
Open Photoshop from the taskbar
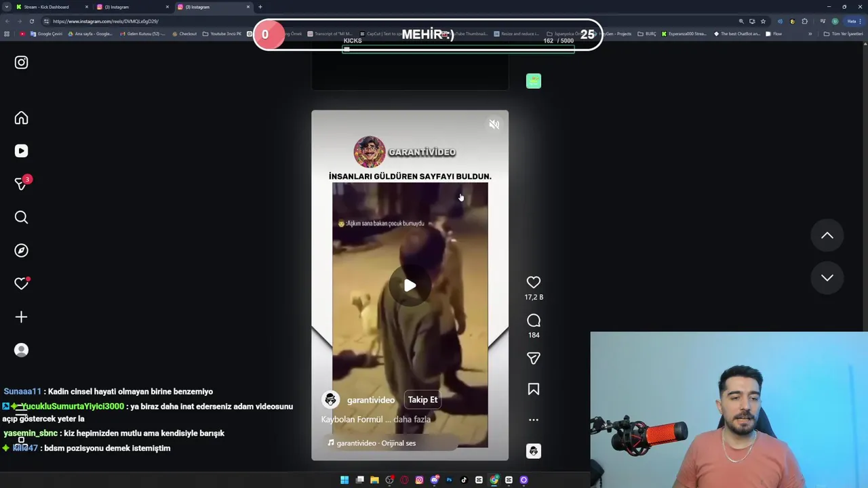click(449, 480)
